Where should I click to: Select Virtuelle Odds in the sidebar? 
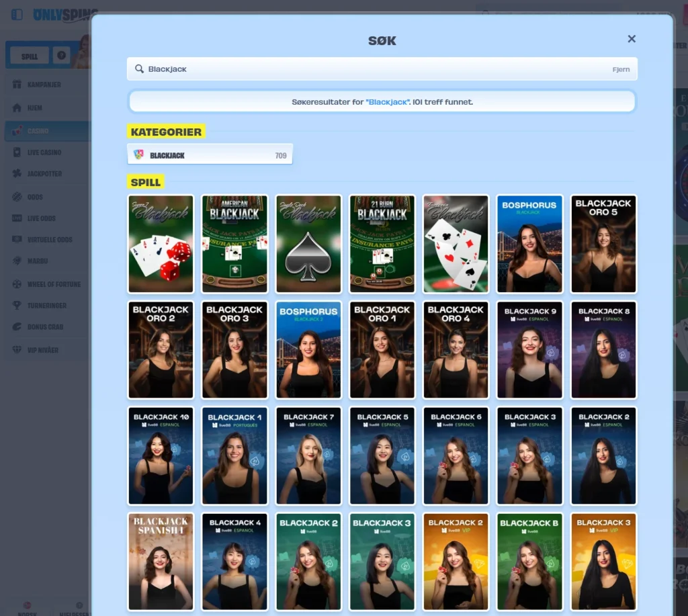(49, 239)
